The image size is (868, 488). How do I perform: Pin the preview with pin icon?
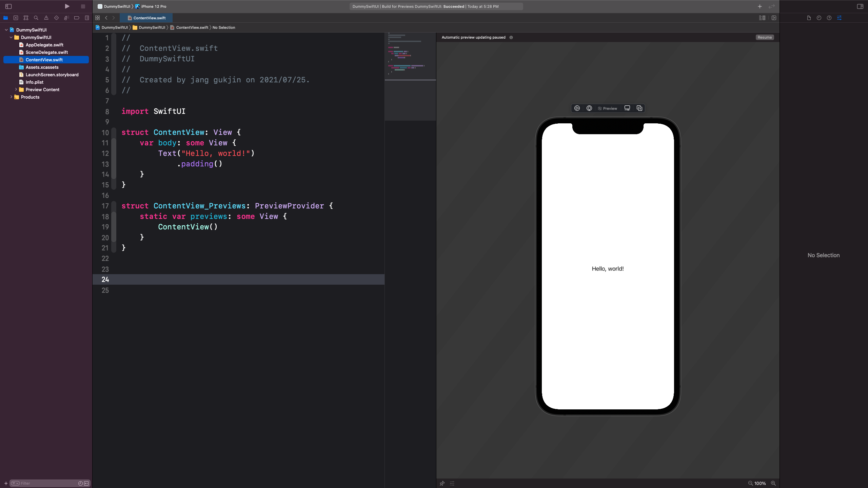pyautogui.click(x=442, y=483)
